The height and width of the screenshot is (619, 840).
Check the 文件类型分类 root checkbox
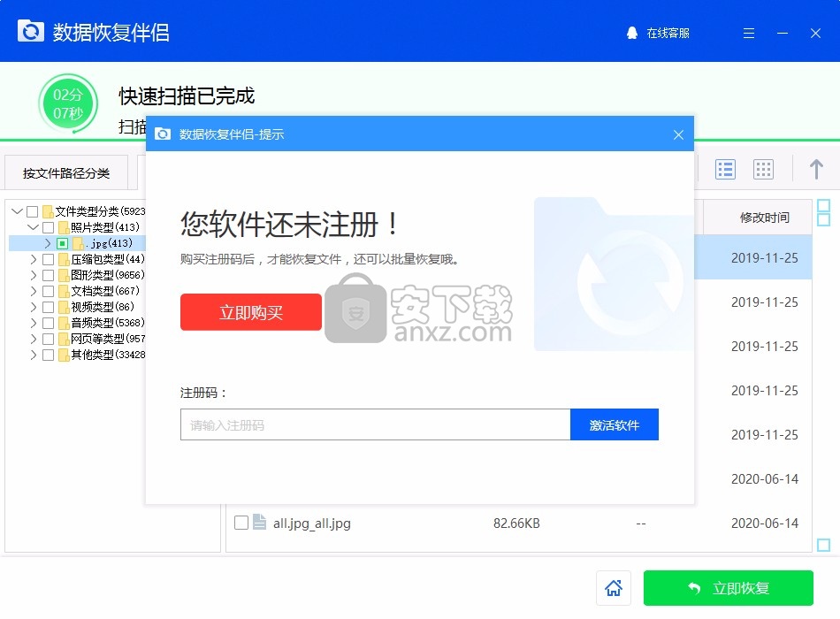point(32,211)
